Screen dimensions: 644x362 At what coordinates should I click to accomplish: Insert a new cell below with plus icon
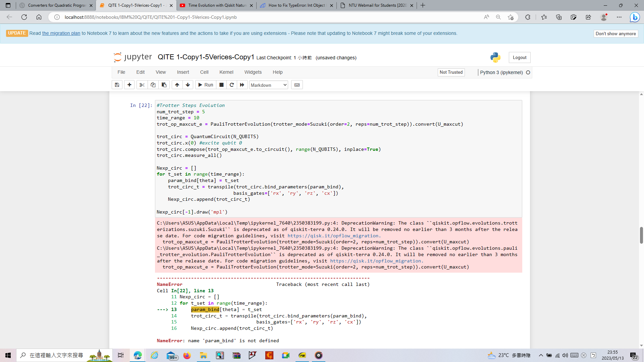pyautogui.click(x=129, y=84)
